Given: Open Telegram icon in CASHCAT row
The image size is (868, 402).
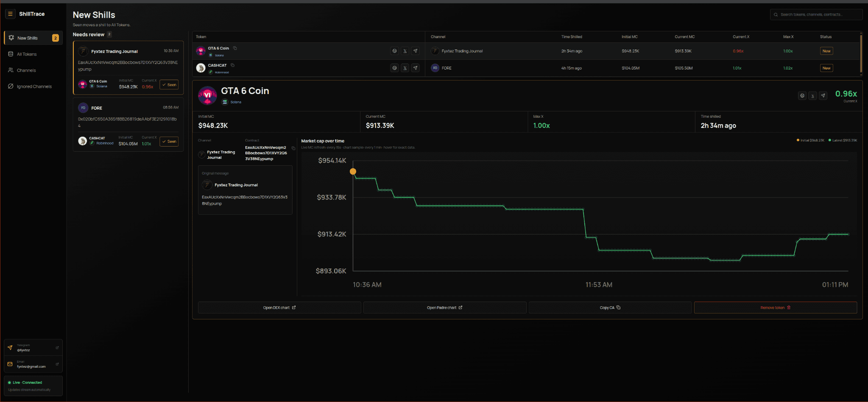Looking at the screenshot, I should coord(416,68).
